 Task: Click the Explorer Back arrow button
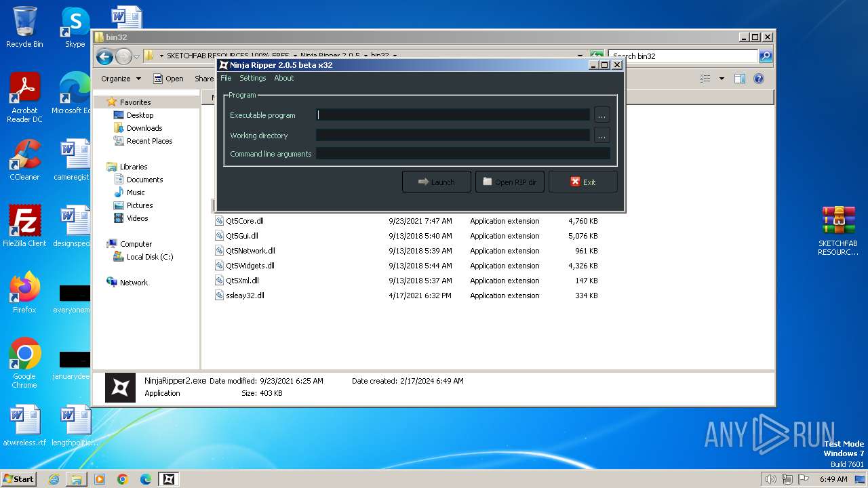tap(104, 56)
